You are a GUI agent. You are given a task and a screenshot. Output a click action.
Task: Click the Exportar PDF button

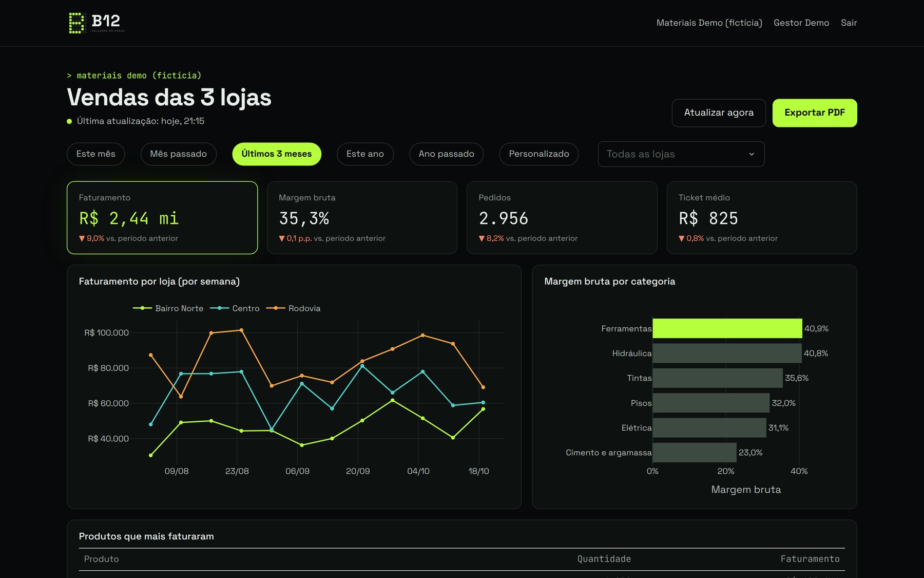tap(815, 113)
